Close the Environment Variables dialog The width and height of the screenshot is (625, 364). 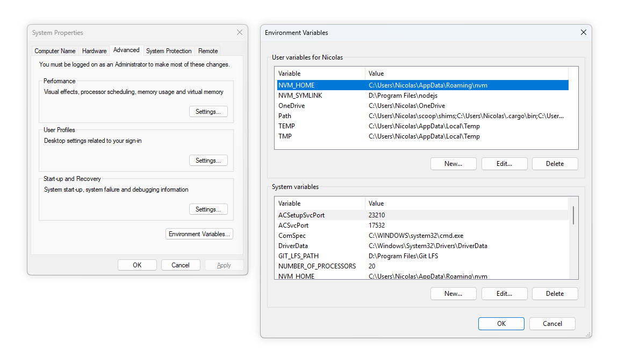point(583,33)
